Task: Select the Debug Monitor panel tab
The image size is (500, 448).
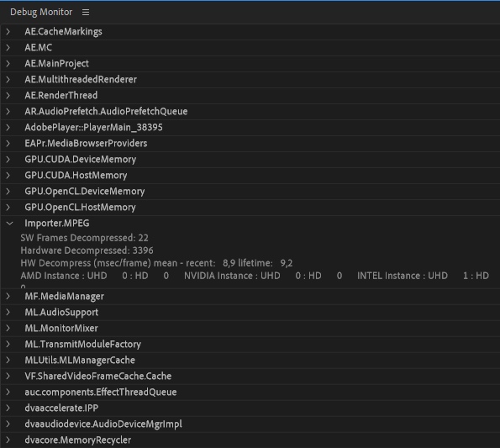Action: click(41, 12)
